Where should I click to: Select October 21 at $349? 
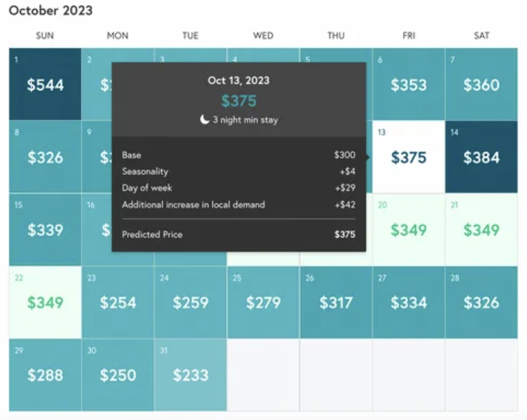coord(482,230)
